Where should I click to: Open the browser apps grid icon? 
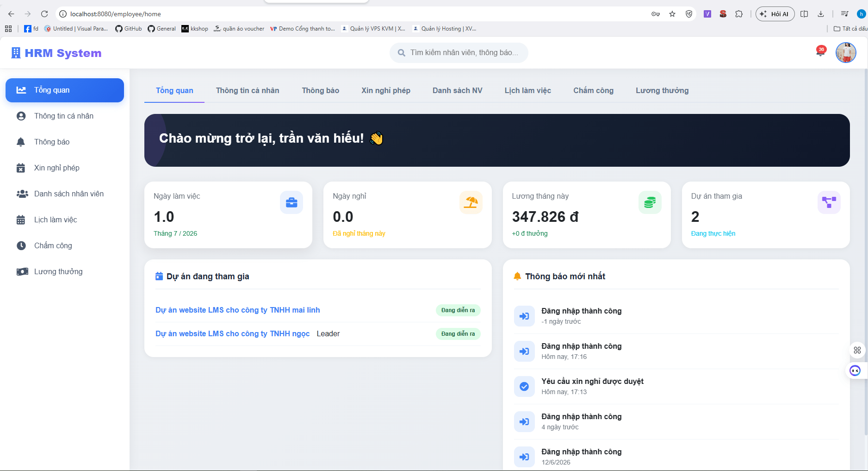8,29
